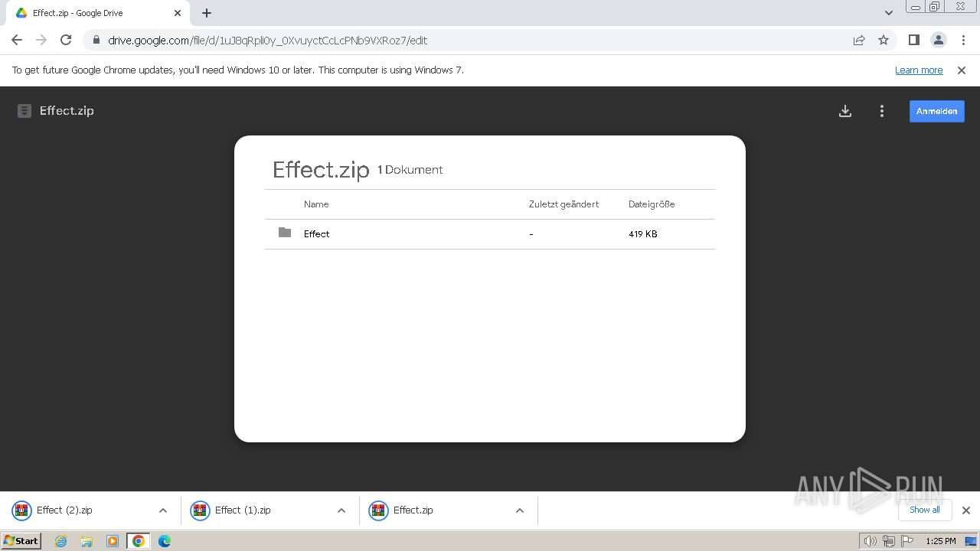Bookmark this tab with star icon
The image size is (980, 551).
[x=884, y=40]
